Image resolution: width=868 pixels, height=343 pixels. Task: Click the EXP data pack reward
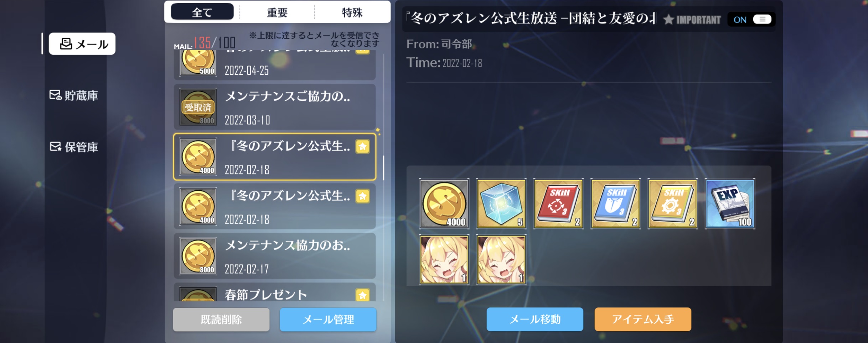point(730,204)
